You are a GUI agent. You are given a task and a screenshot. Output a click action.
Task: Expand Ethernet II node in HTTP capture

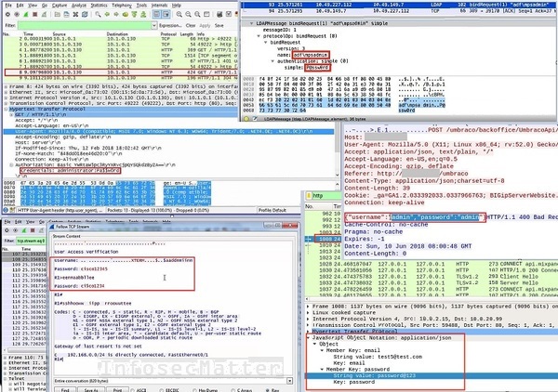pos(6,92)
